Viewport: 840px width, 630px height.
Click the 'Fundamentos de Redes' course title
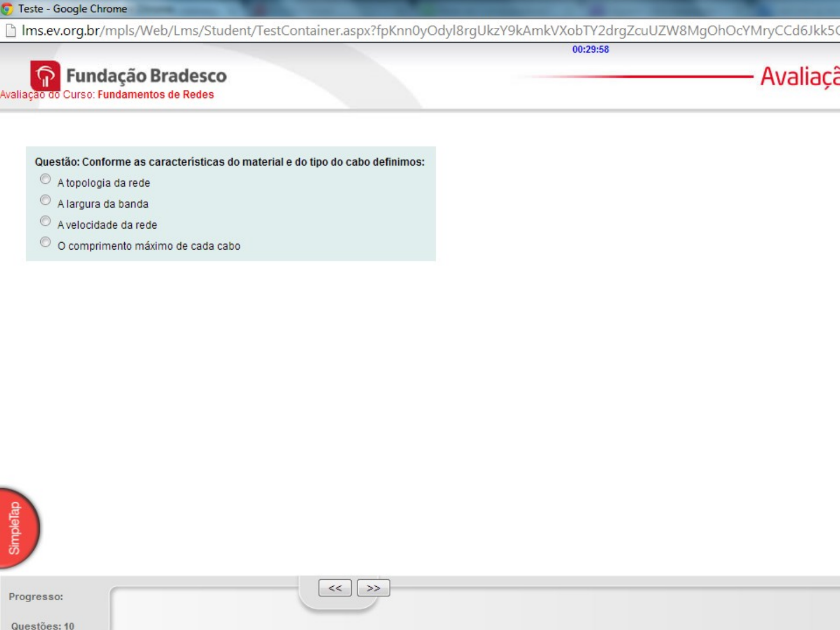(x=156, y=94)
